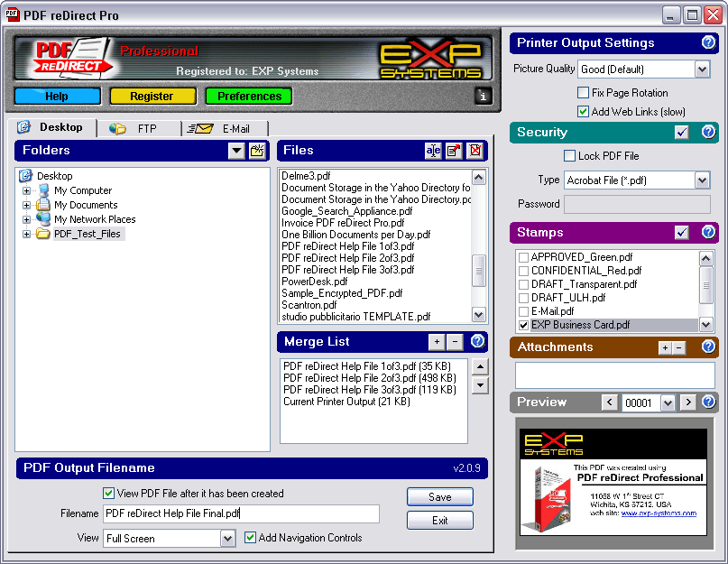Image resolution: width=728 pixels, height=564 pixels.
Task: Switch to the FTP tab
Action: [x=139, y=129]
